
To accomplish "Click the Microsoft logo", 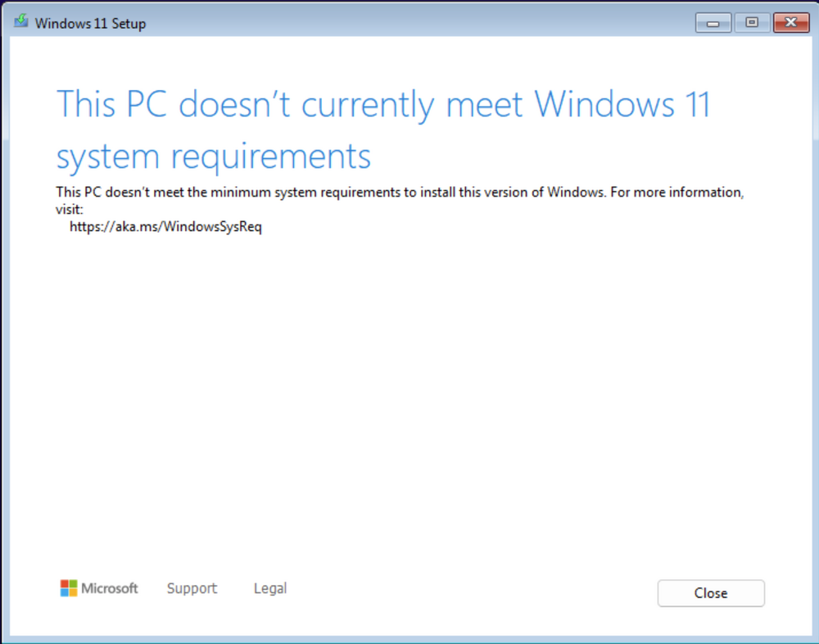I will point(99,588).
